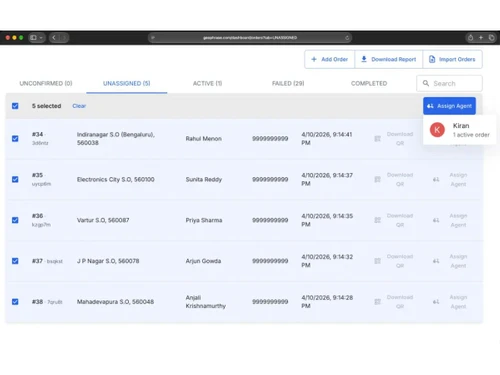The width and height of the screenshot is (500, 375).
Task: Uncheck the select-all checkbox in header
Action: pyautogui.click(x=15, y=106)
